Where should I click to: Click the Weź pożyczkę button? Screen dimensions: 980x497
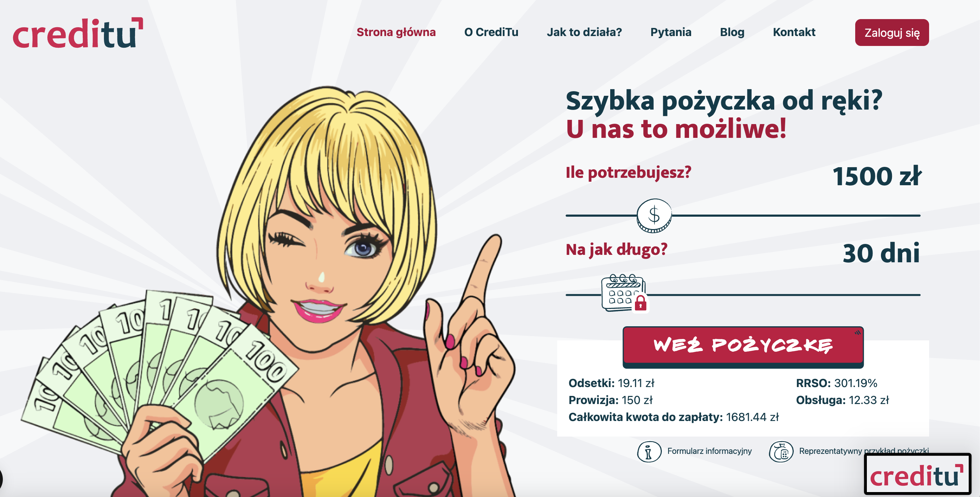point(743,347)
